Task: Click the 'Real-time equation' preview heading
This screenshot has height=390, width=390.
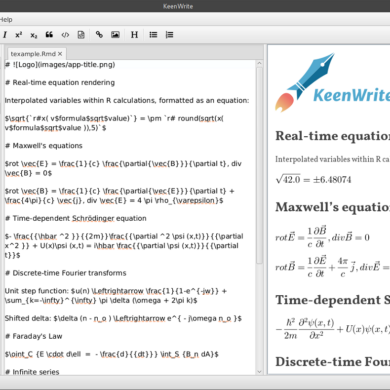Action: (332, 136)
